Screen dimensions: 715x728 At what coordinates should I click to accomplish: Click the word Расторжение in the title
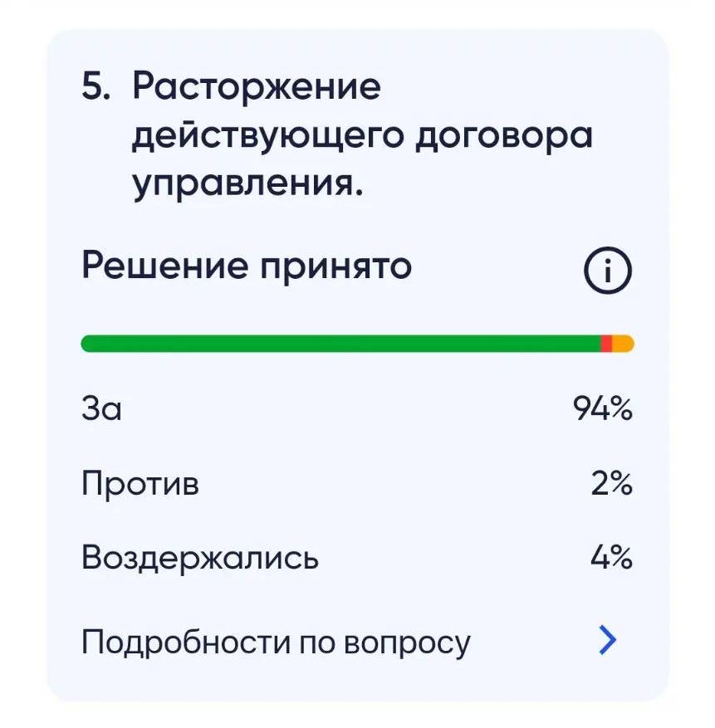(x=257, y=87)
